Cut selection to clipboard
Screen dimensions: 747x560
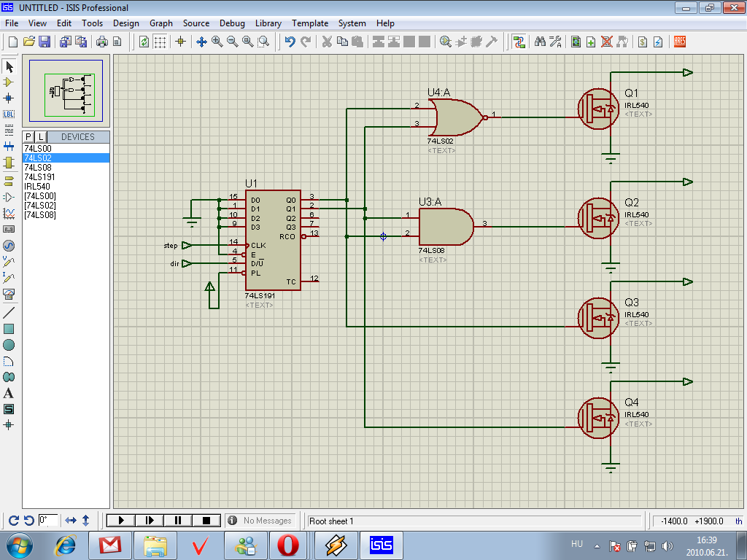[327, 42]
